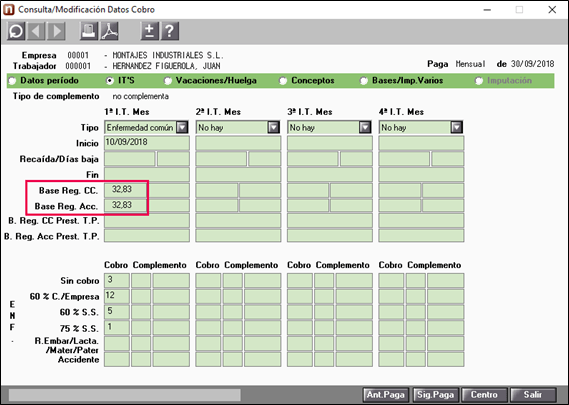Click the Base Reg. CC. field 32,83
This screenshot has width=569, height=405.
[126, 190]
